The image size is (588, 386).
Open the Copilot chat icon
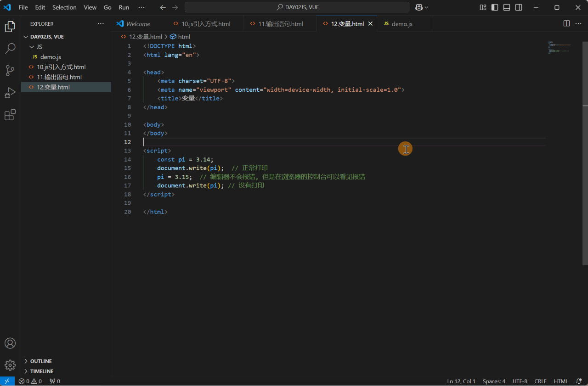tap(419, 7)
